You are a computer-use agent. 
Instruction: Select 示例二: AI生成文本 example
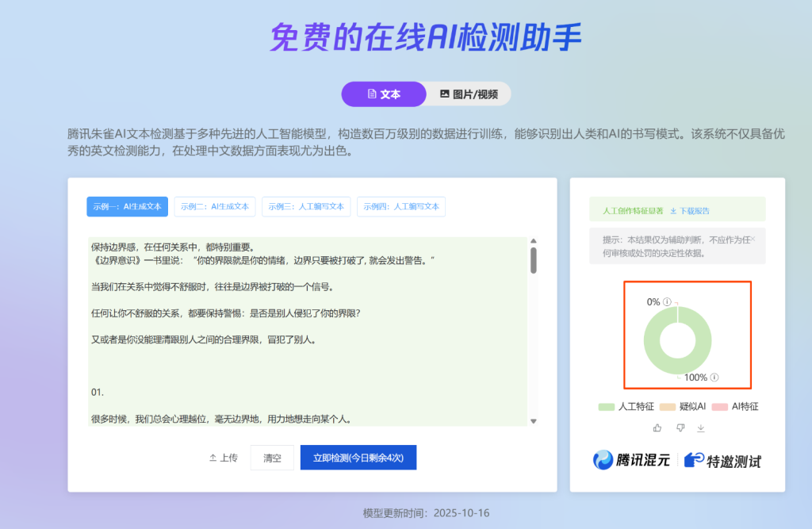[214, 206]
